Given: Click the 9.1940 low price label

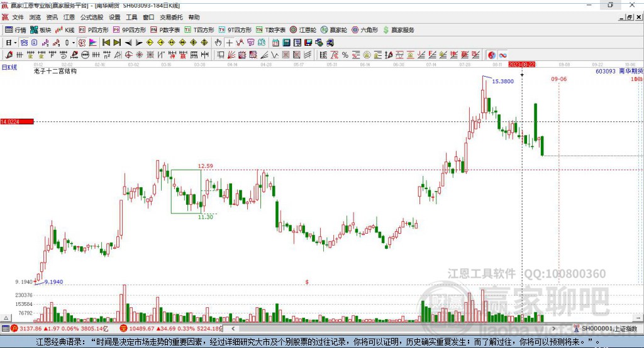Looking at the screenshot, I should pyautogui.click(x=54, y=282).
